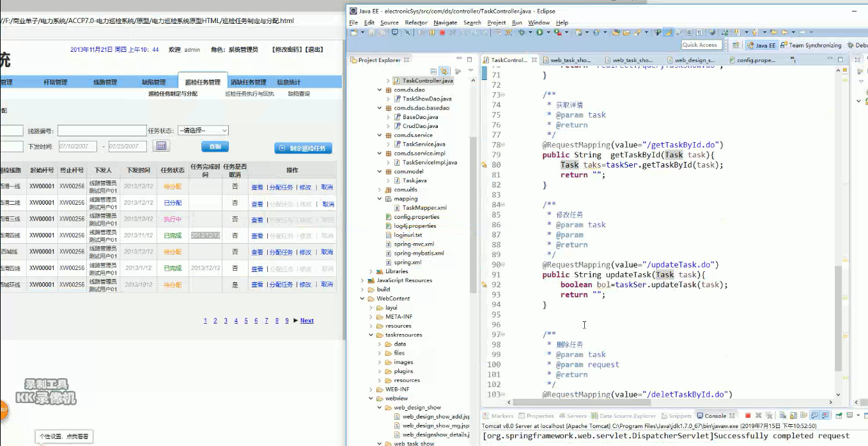Toggle Block Selection Mode in toolbar
Screen dimensions: 868x446
[x=689, y=32]
